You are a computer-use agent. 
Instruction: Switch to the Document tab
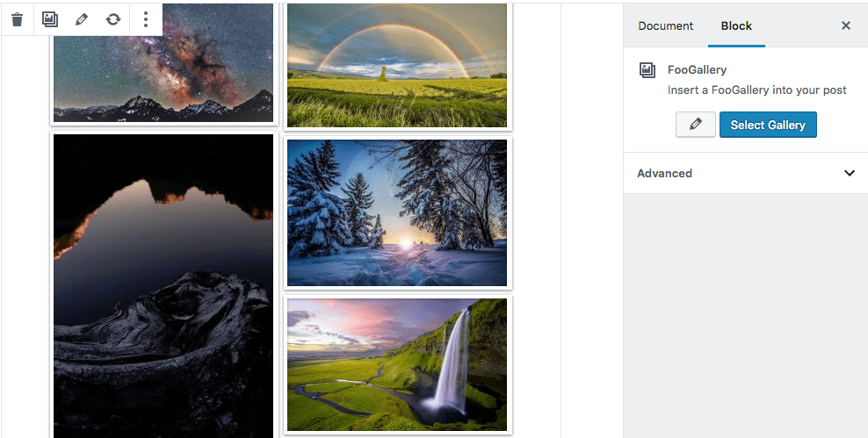pos(665,26)
